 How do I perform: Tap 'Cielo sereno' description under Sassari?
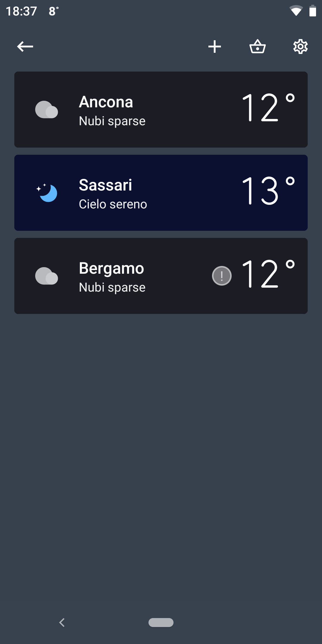113,204
